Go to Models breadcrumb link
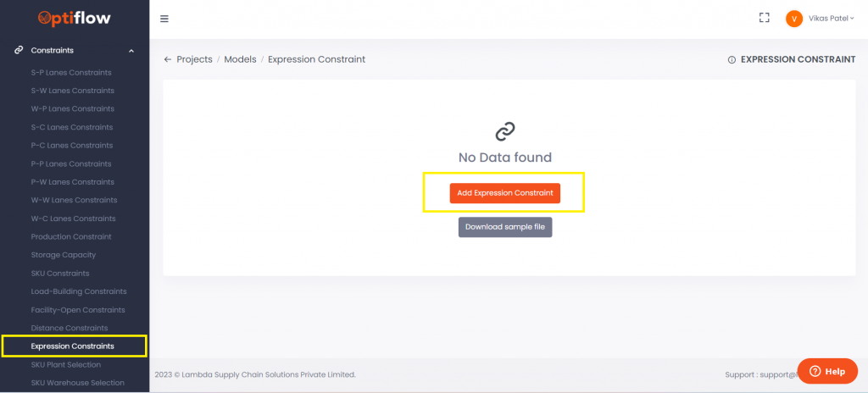The width and height of the screenshot is (868, 393). [x=240, y=59]
